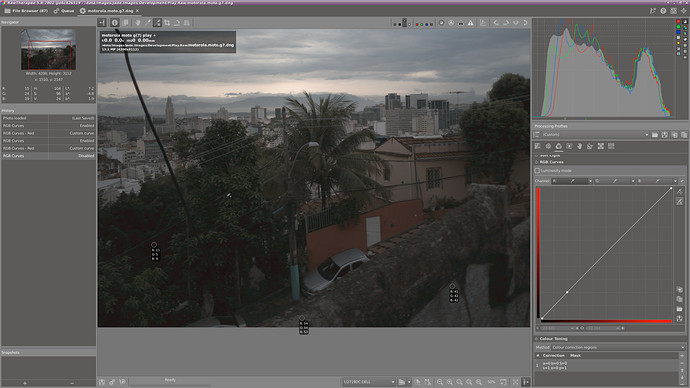Screen dimensions: 690x388
Task: Open the Exposure tab icon
Action: click(x=537, y=146)
